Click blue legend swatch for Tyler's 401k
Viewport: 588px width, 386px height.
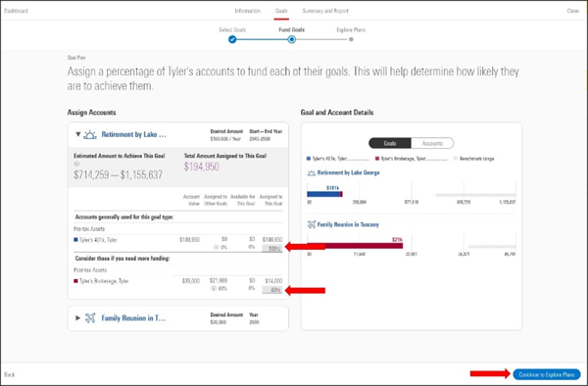pos(309,159)
